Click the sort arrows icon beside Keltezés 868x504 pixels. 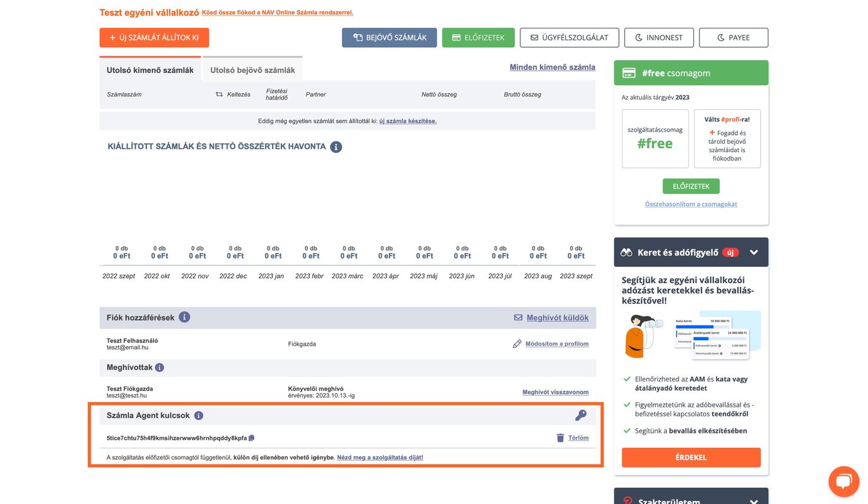point(219,95)
